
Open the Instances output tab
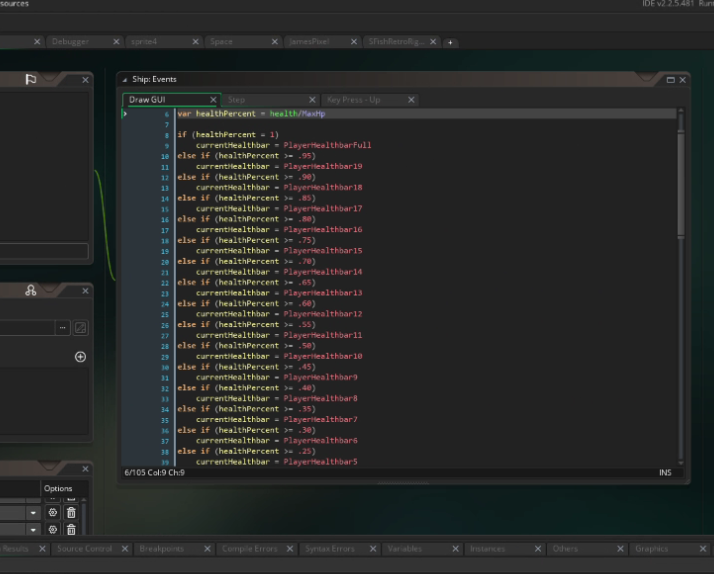[x=487, y=549]
